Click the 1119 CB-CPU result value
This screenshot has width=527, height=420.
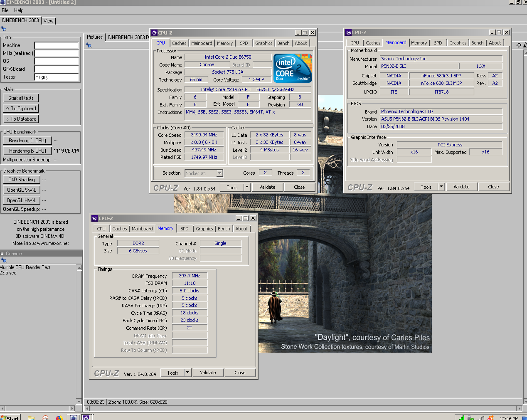click(x=66, y=151)
